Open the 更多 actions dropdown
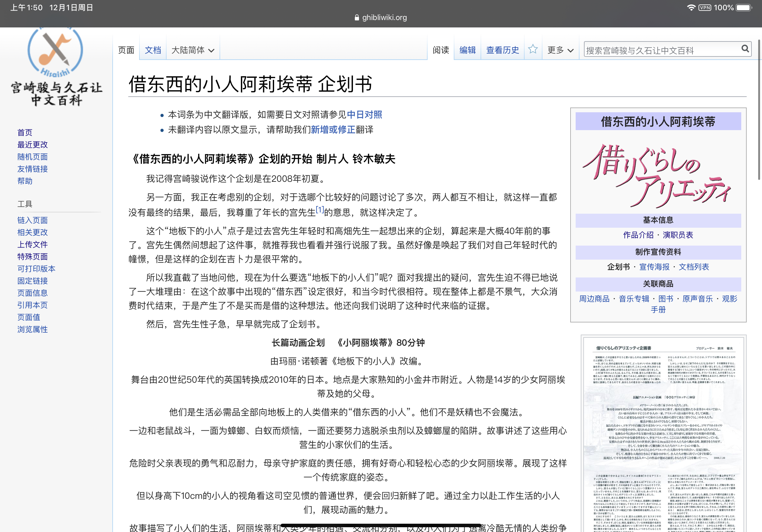Viewport: 762px width, 532px height. click(560, 50)
